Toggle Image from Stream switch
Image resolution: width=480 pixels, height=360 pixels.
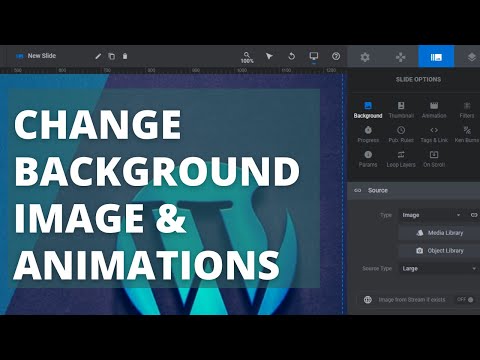(x=465, y=300)
